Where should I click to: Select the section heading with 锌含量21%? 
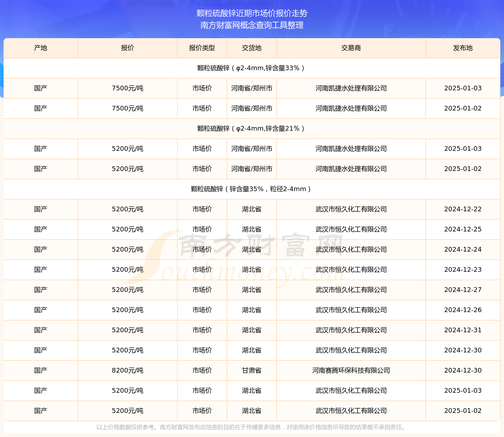click(x=252, y=129)
